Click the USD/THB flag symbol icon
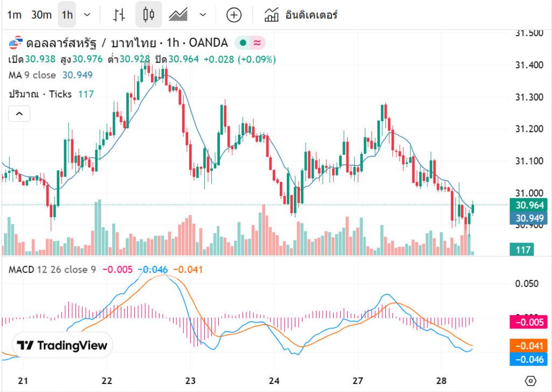Viewport: 552px width, 392px height. [x=16, y=43]
